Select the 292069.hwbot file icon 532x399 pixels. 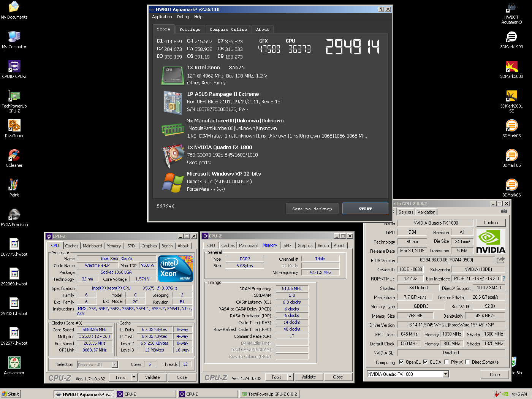click(x=14, y=277)
